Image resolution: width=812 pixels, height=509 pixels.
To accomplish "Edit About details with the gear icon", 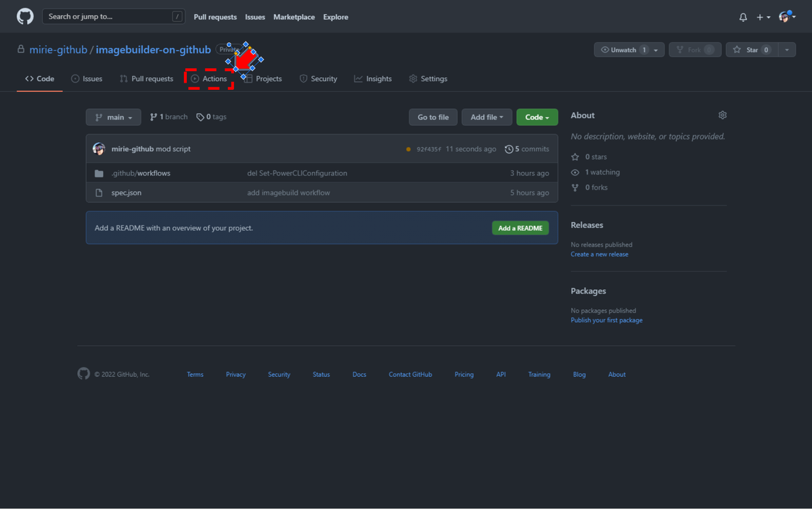I will 723,115.
